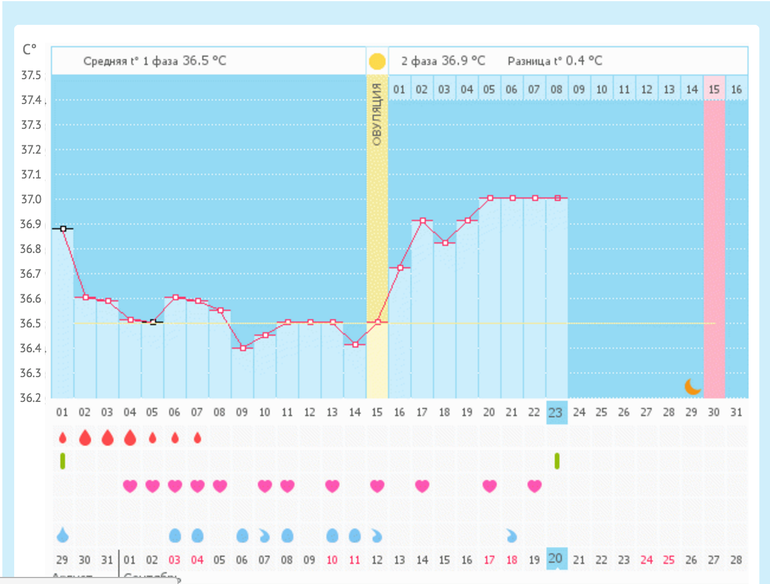This screenshot has width=770, height=584.
Task: Click the small curled blue drop under cycle day 10
Action: tap(265, 535)
